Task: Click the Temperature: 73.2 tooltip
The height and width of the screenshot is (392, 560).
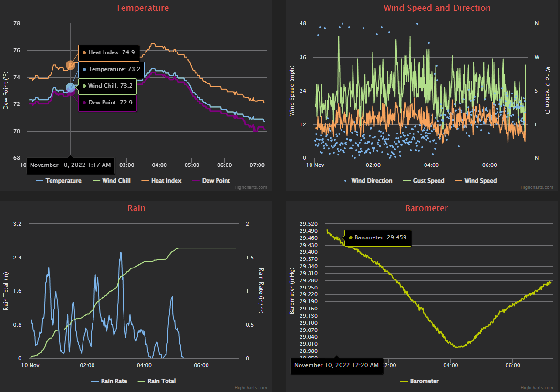Action: click(112, 69)
